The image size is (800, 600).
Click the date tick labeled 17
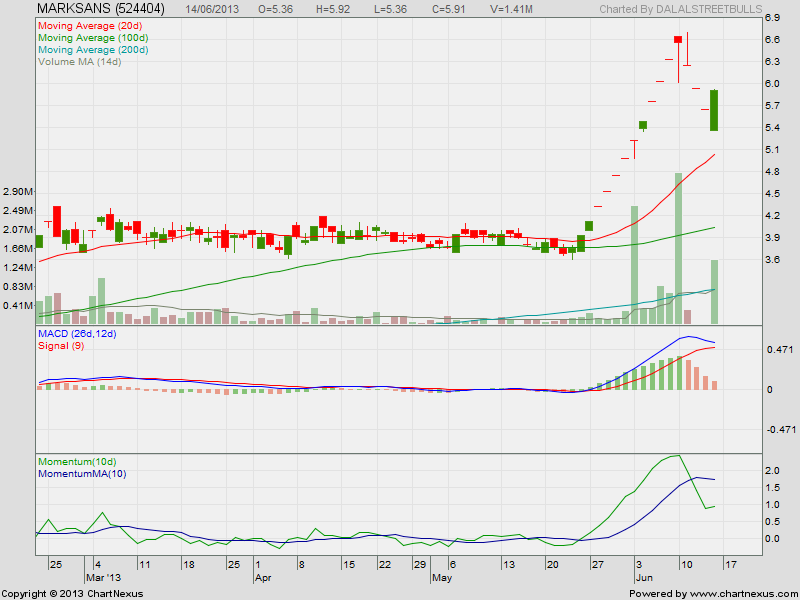pos(731,565)
